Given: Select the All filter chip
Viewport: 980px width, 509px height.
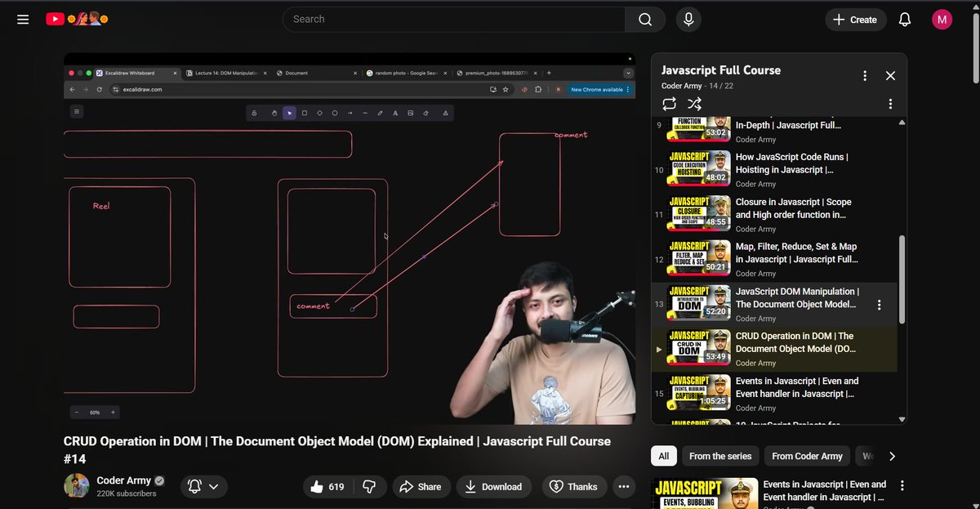Looking at the screenshot, I should (x=663, y=456).
